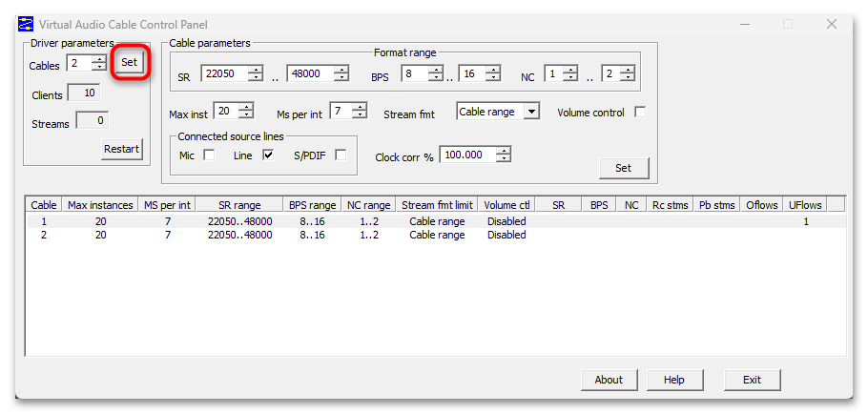Click the Clock corr % field 100.000
The height and width of the screenshot is (414, 868).
467,155
